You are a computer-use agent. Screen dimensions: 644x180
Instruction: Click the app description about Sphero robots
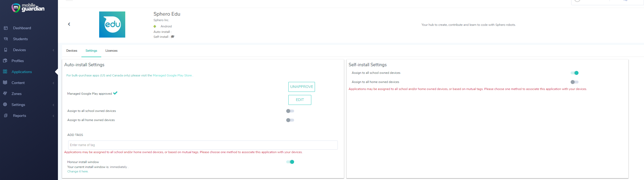[469, 25]
